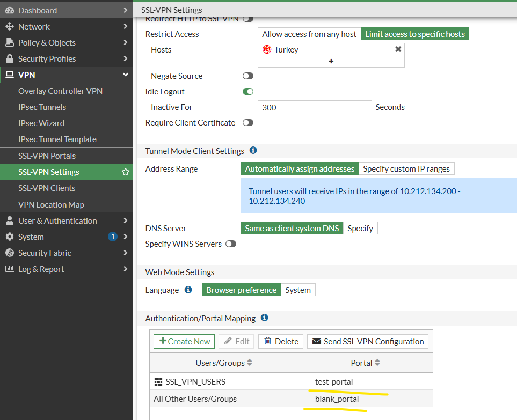Expand the Dashboard menu chevron

point(125,10)
